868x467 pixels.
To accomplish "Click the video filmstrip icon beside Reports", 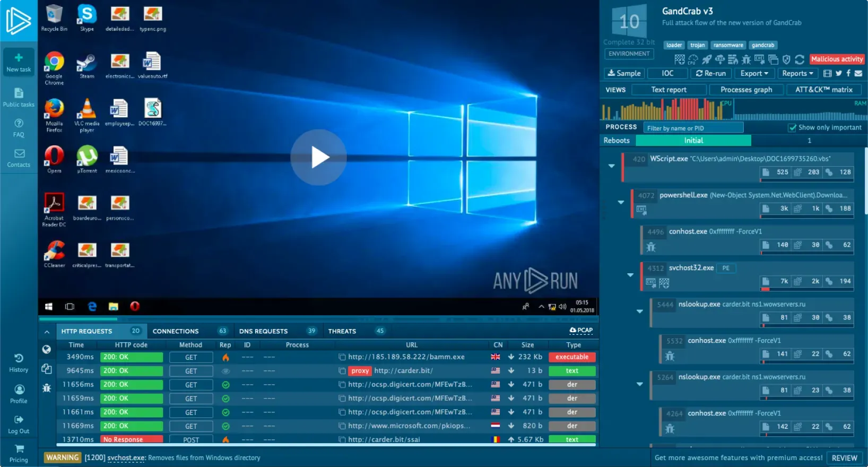I will (x=827, y=73).
